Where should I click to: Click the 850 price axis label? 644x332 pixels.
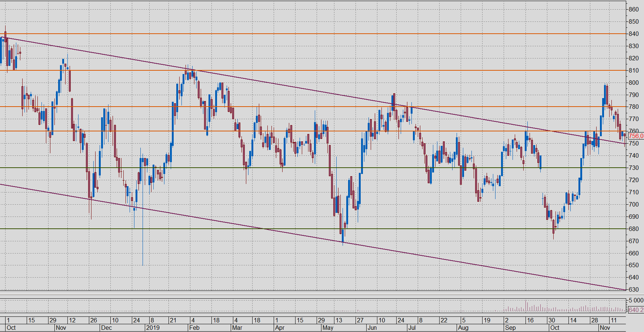pos(634,21)
